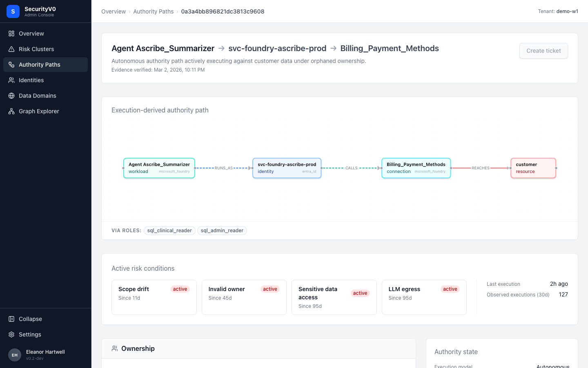
Task: Click the Overview grid icon in sidebar
Action: [11, 34]
